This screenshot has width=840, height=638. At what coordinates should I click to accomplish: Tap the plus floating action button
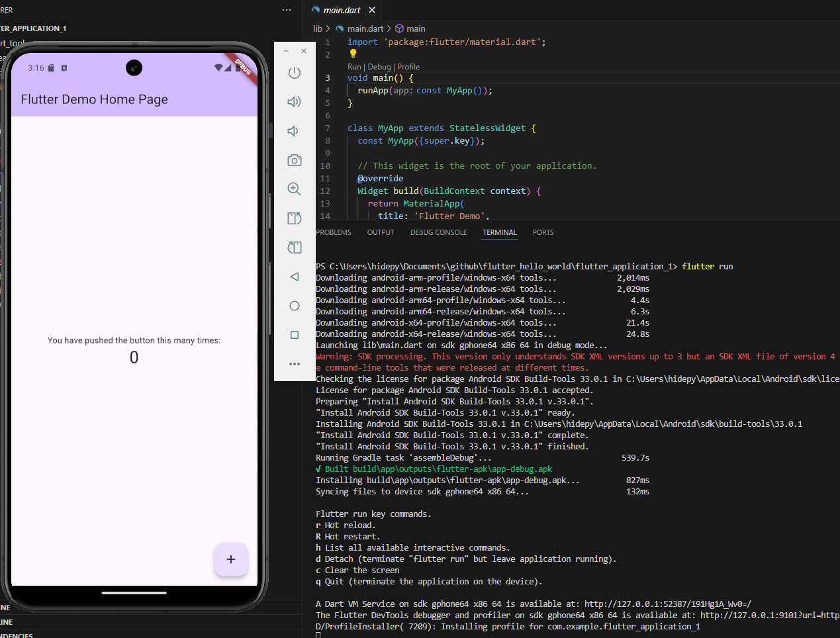tap(231, 559)
